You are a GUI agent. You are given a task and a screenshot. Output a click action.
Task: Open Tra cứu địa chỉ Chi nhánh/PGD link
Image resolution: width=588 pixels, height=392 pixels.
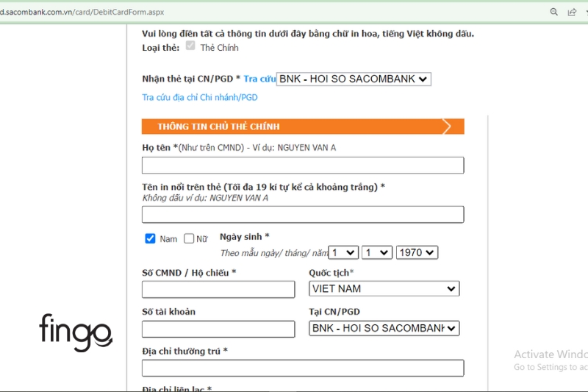click(x=200, y=98)
